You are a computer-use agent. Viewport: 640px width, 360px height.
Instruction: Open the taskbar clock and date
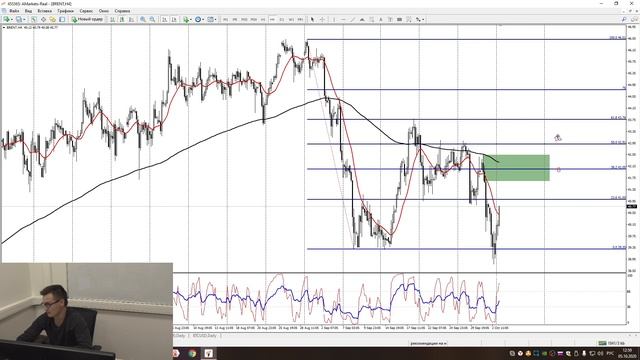coord(627,353)
